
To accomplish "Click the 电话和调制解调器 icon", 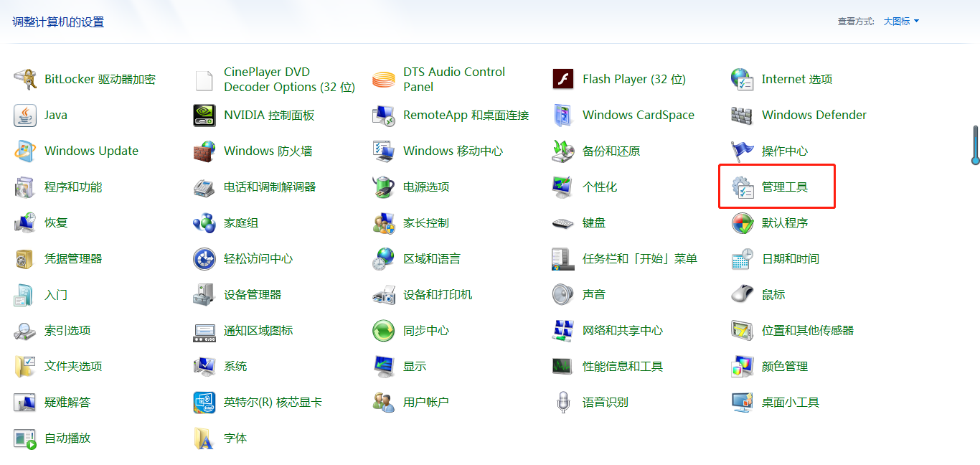I will coord(204,187).
